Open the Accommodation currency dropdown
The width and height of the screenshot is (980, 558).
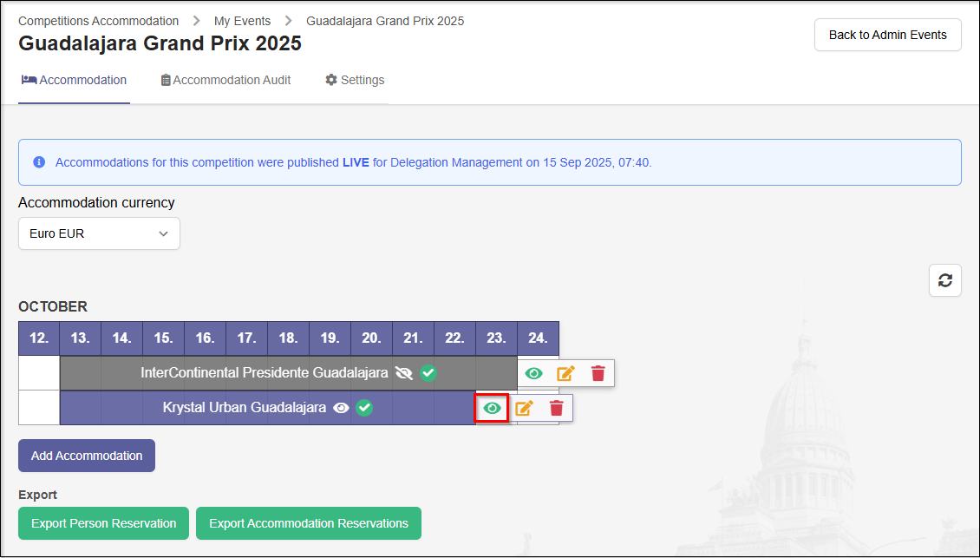tap(99, 233)
